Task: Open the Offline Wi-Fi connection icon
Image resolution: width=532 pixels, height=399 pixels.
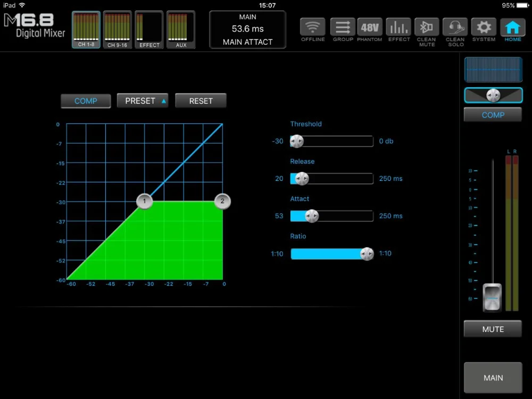Action: click(x=312, y=27)
